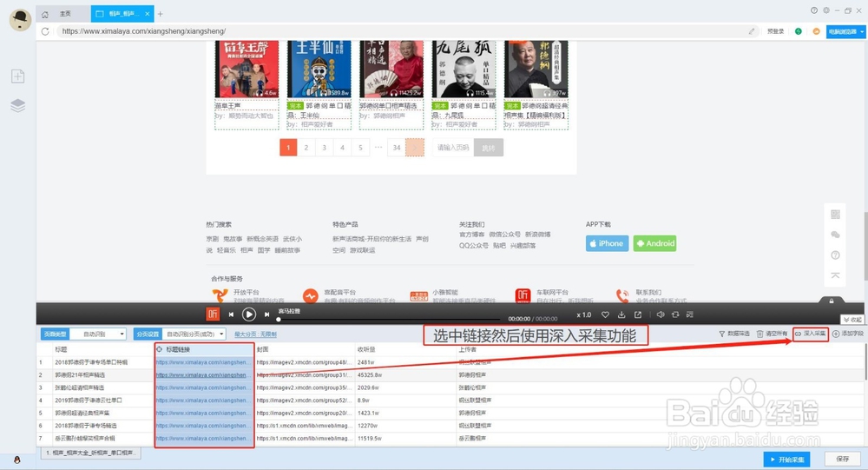Play audio with the play button
This screenshot has width=868, height=470.
click(x=249, y=314)
